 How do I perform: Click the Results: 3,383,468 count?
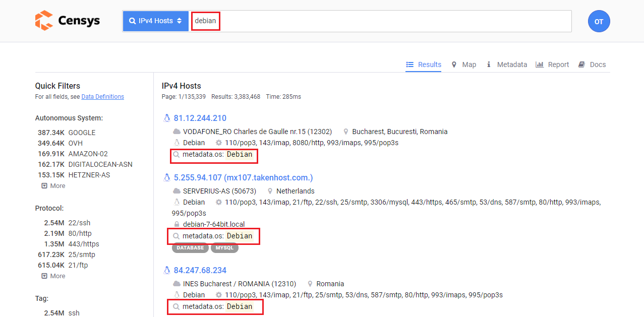(x=236, y=97)
